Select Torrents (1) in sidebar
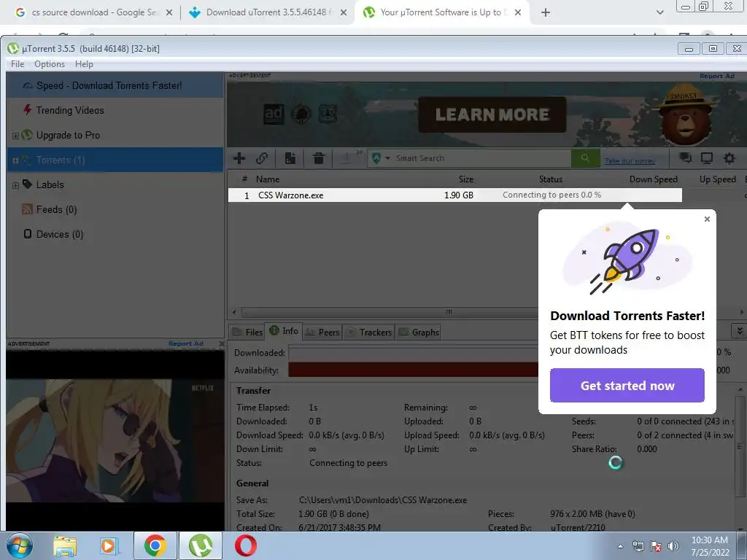The height and width of the screenshot is (560, 747). pyautogui.click(x=115, y=160)
